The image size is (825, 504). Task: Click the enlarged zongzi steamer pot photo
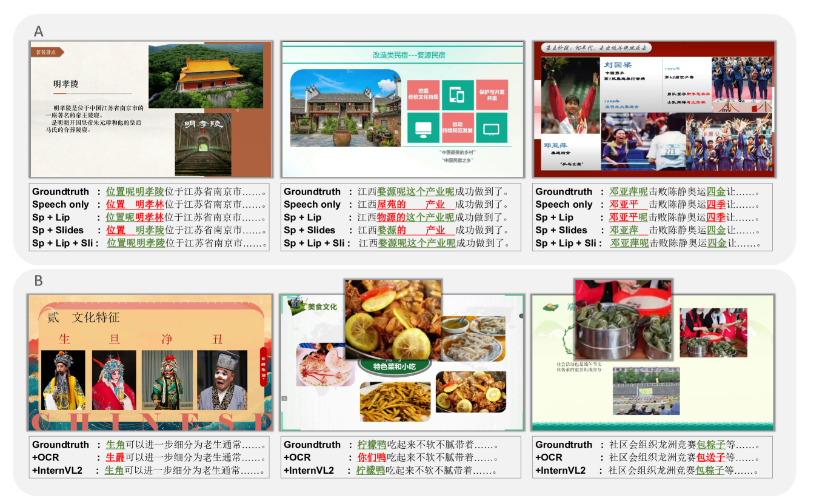click(623, 319)
